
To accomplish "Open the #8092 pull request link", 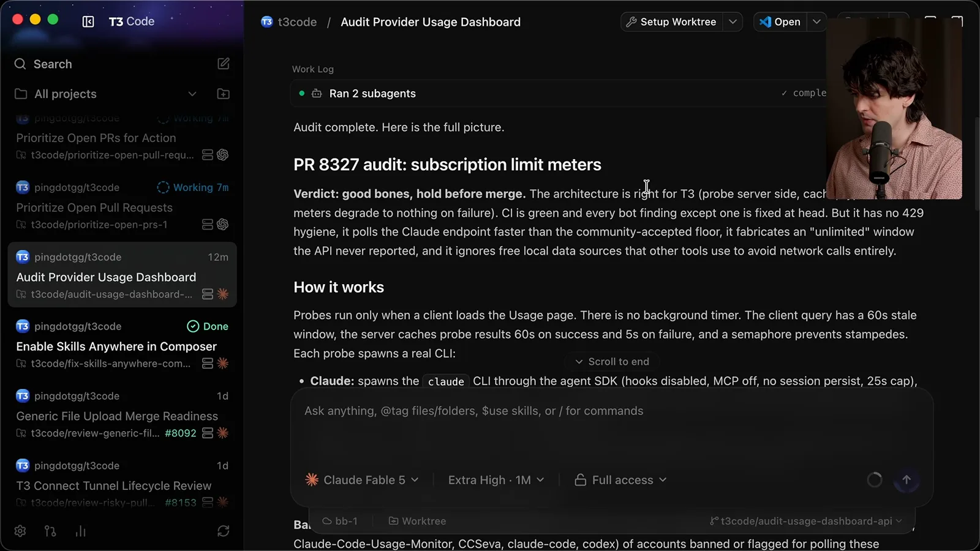I will point(181,433).
